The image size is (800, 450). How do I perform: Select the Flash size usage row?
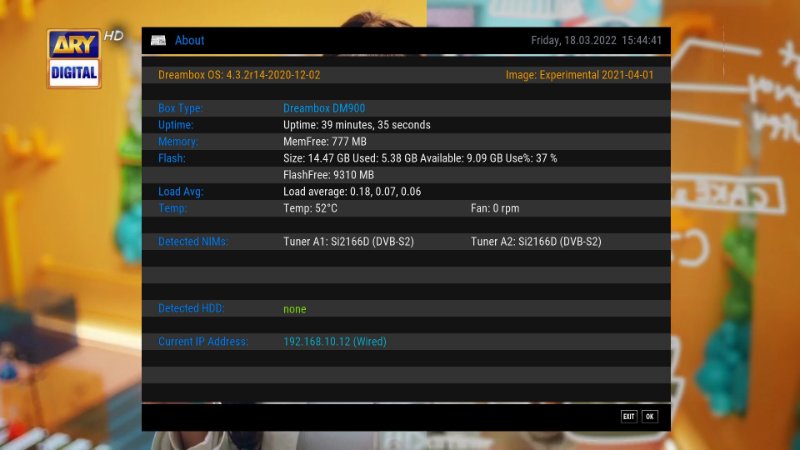(420, 158)
